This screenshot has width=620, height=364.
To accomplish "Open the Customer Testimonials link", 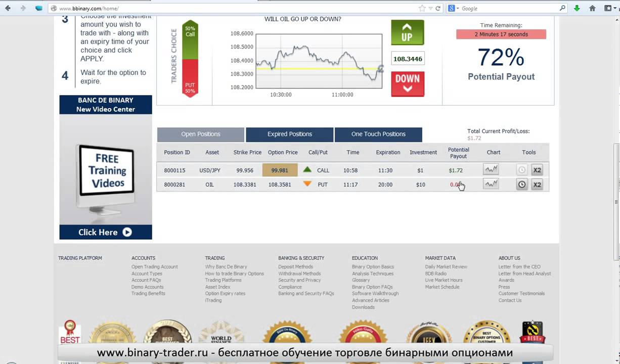I will (521, 293).
